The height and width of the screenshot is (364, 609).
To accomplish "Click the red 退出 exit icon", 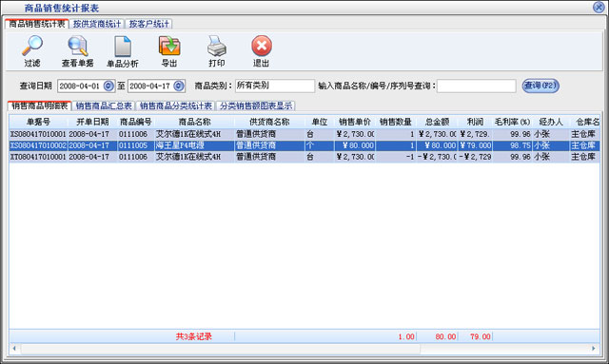I will [262, 47].
